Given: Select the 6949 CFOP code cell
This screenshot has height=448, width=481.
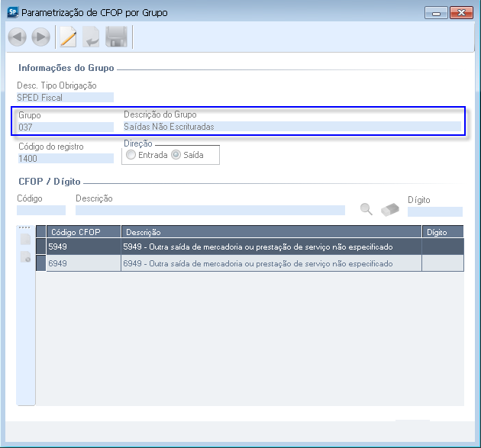Looking at the screenshot, I should (83, 263).
